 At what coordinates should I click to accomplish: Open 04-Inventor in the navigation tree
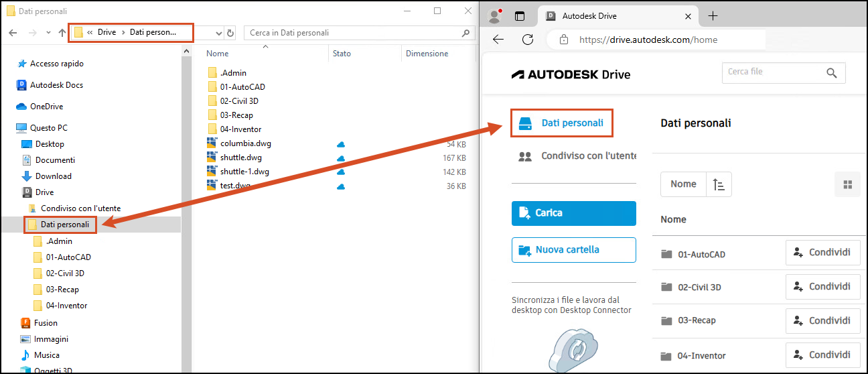point(66,306)
